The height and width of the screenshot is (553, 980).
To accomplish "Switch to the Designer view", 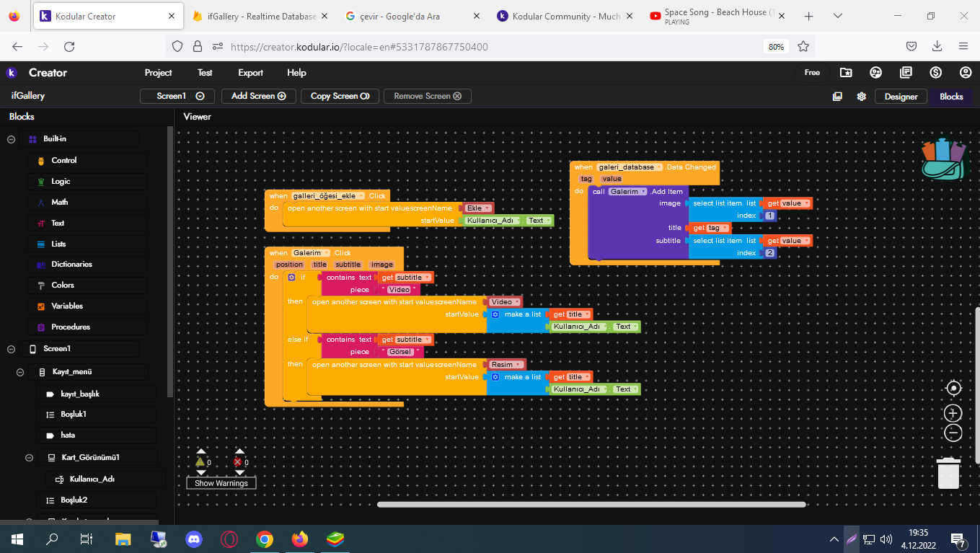I will click(901, 97).
